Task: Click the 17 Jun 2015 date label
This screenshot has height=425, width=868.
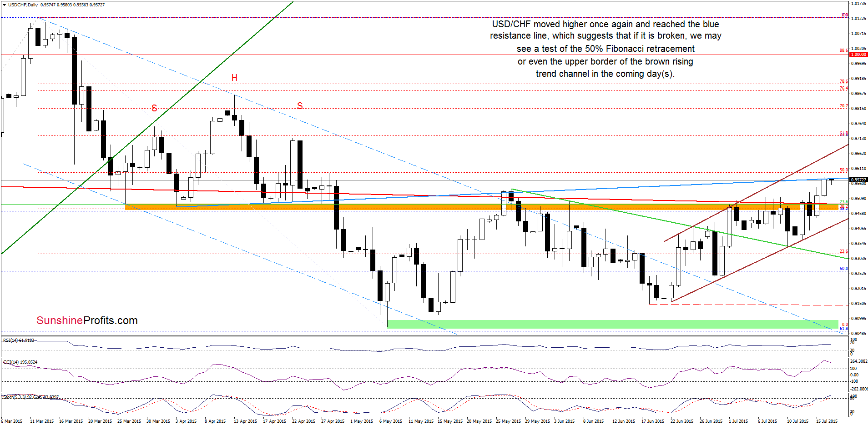Action: [x=653, y=421]
